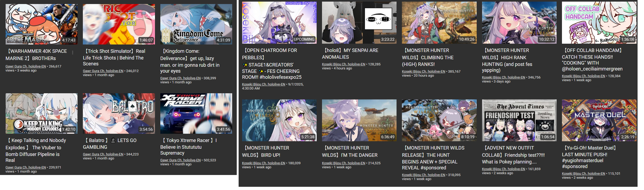Click the 3:54:56 duration badge on Balatro
Viewport: 644px width, 190px height.
(x=146, y=129)
